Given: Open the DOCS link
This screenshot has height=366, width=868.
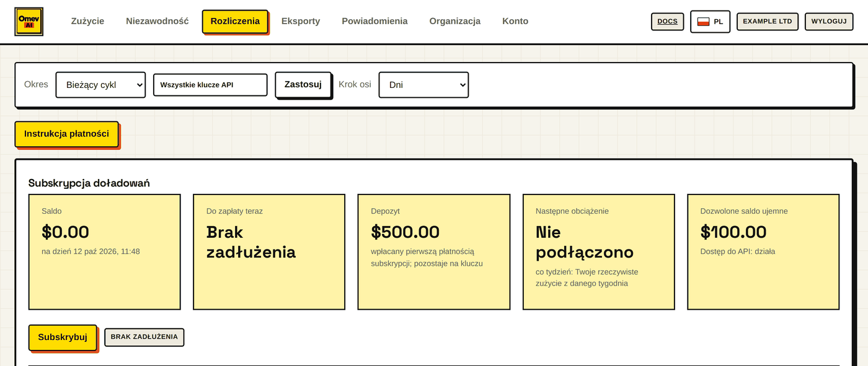Looking at the screenshot, I should pyautogui.click(x=667, y=21).
